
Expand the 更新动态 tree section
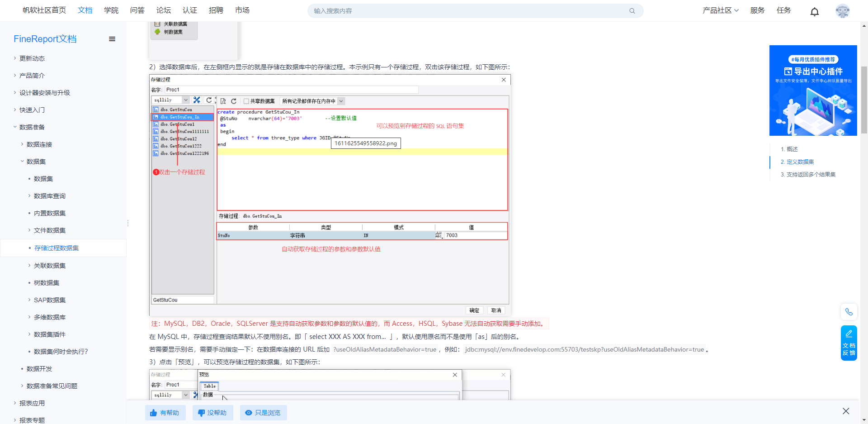[32, 58]
